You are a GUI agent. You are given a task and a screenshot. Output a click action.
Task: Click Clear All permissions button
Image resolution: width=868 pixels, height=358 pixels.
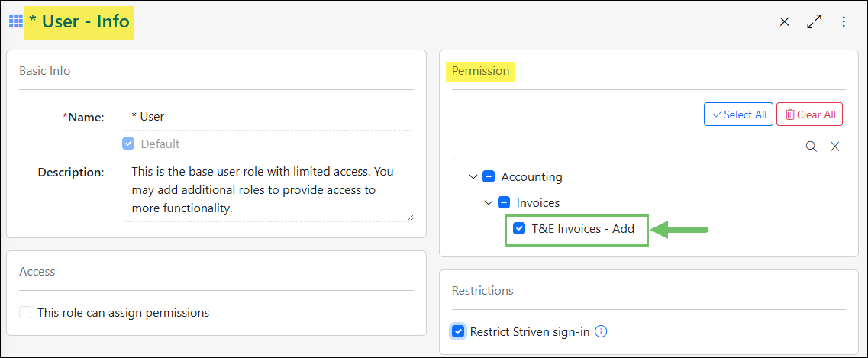[x=809, y=114]
